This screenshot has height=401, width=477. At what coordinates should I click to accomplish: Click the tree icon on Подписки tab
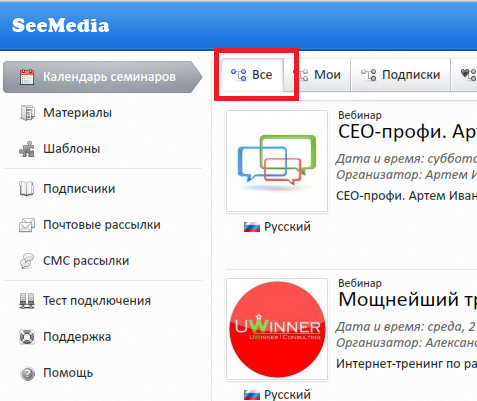pos(369,75)
